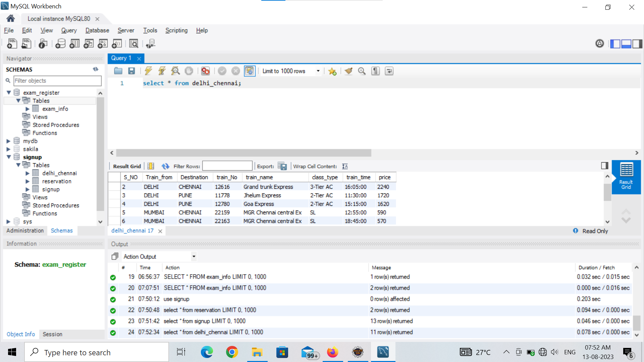Screen dimensions: 644x362
Task: Create a new SQL tab using SQL+ icon
Action: pos(12,43)
